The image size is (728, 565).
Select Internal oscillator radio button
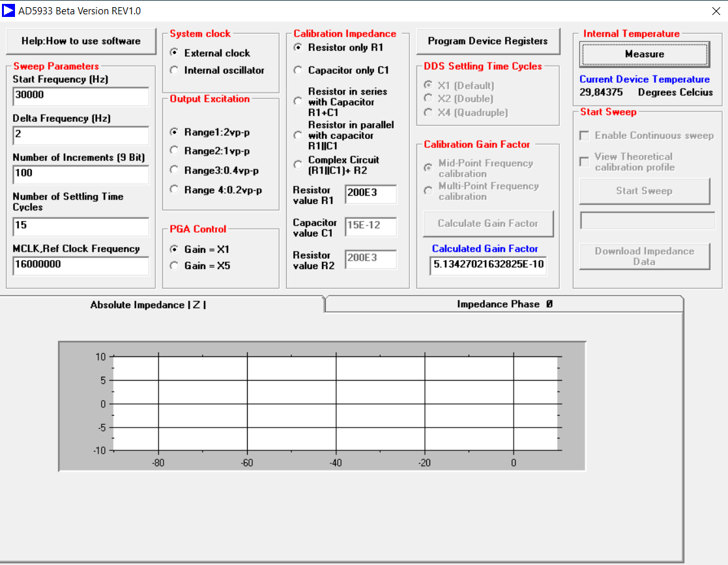[x=217, y=70]
